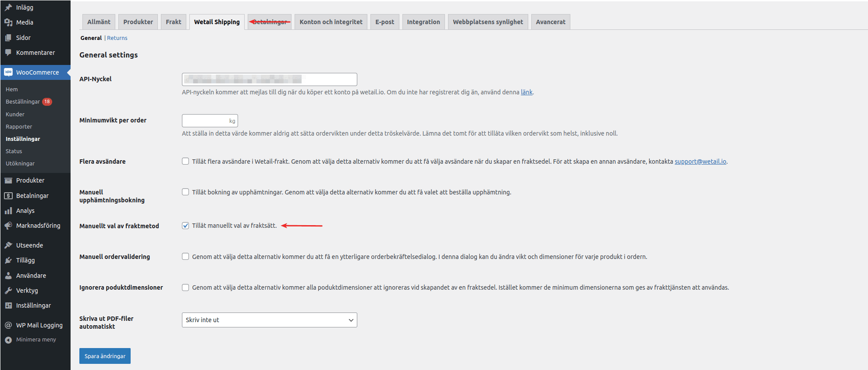Open the Skriva ut PDF-filer dropdown

tap(269, 320)
